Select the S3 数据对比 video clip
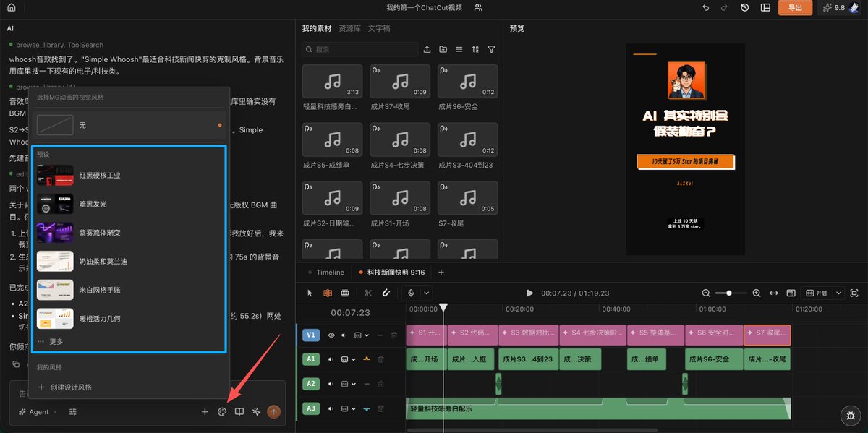868x433 pixels. pos(527,334)
